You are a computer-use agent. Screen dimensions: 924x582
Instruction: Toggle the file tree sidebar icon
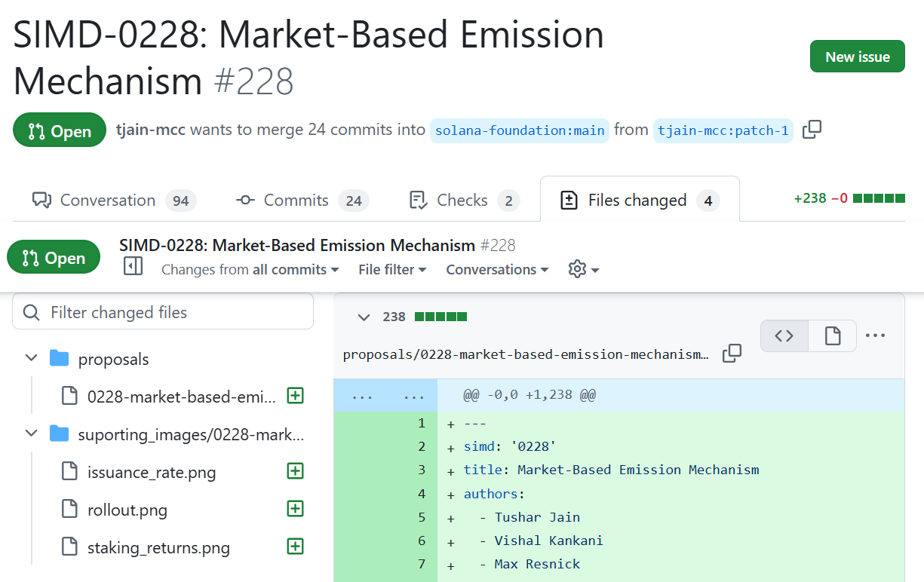[133, 266]
